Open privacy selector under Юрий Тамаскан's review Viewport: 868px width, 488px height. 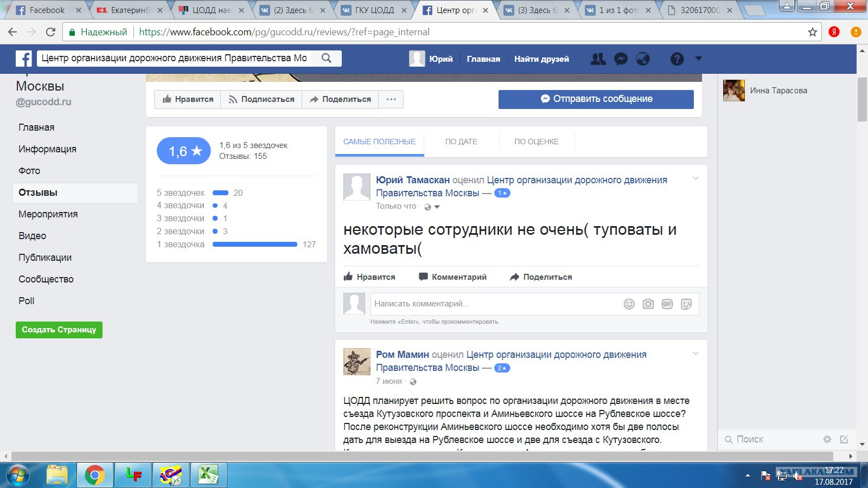pos(432,207)
